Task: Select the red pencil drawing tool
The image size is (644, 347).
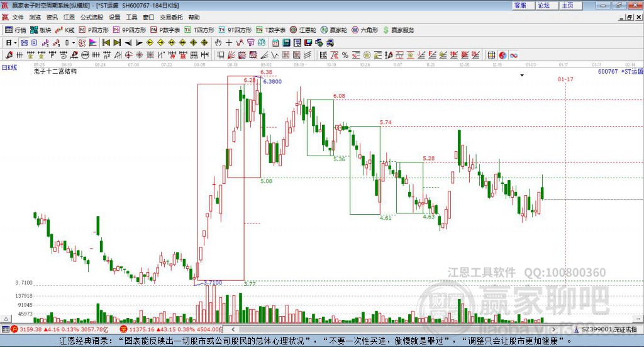Action: (x=9, y=55)
